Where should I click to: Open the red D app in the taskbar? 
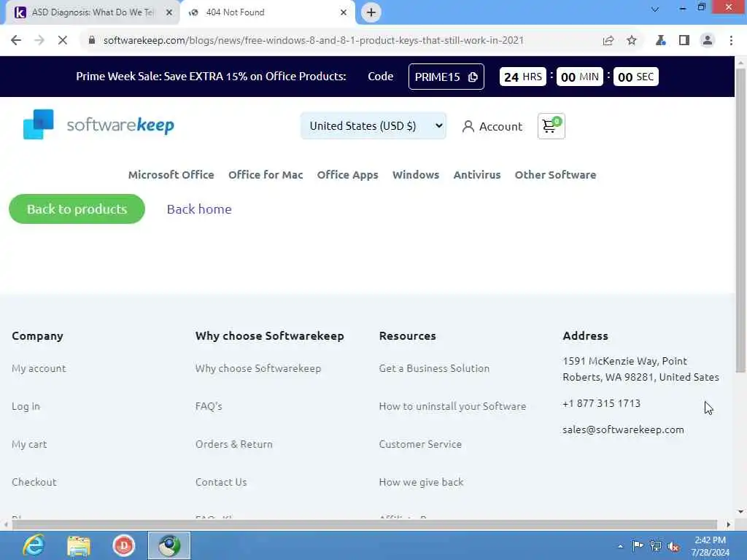point(123,545)
